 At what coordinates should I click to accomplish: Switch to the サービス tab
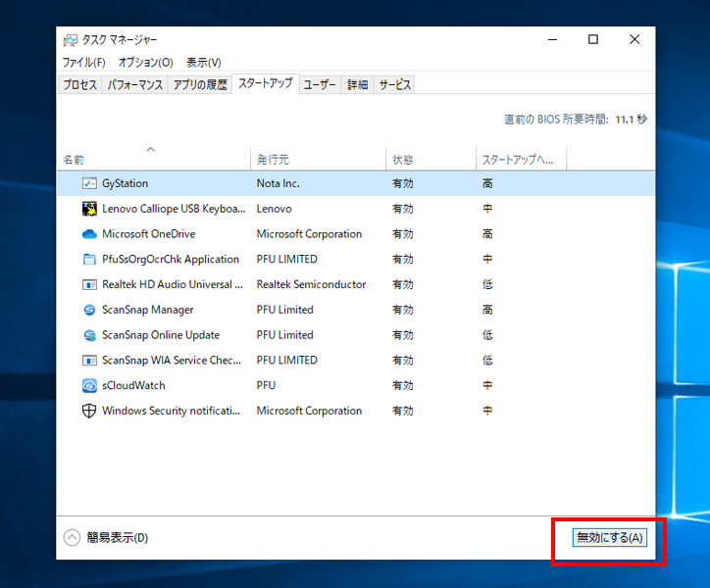(395, 85)
